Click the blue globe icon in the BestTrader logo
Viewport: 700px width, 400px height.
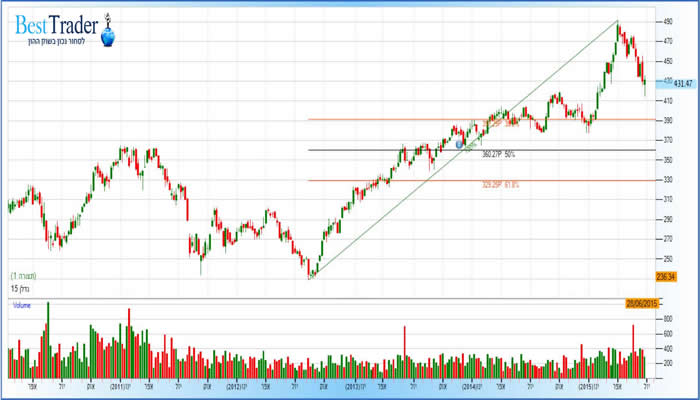click(x=109, y=36)
